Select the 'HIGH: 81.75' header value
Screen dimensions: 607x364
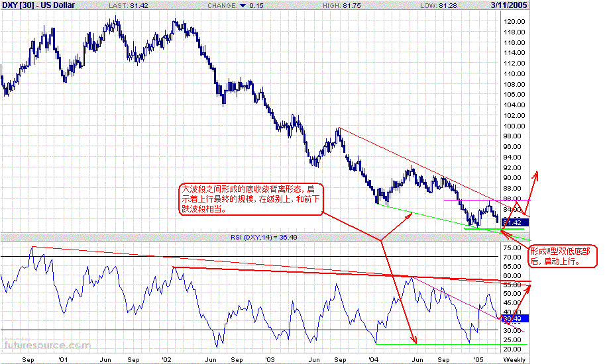click(x=342, y=5)
